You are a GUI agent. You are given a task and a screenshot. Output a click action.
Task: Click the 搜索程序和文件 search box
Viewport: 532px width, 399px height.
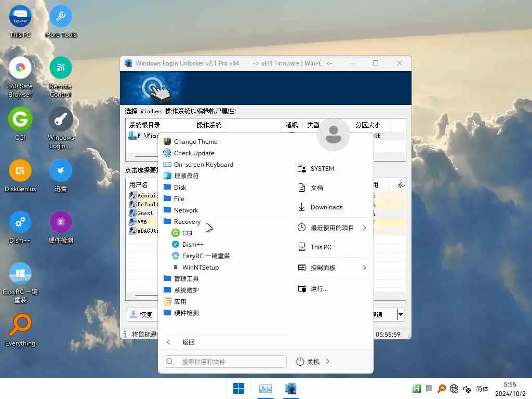coord(225,362)
